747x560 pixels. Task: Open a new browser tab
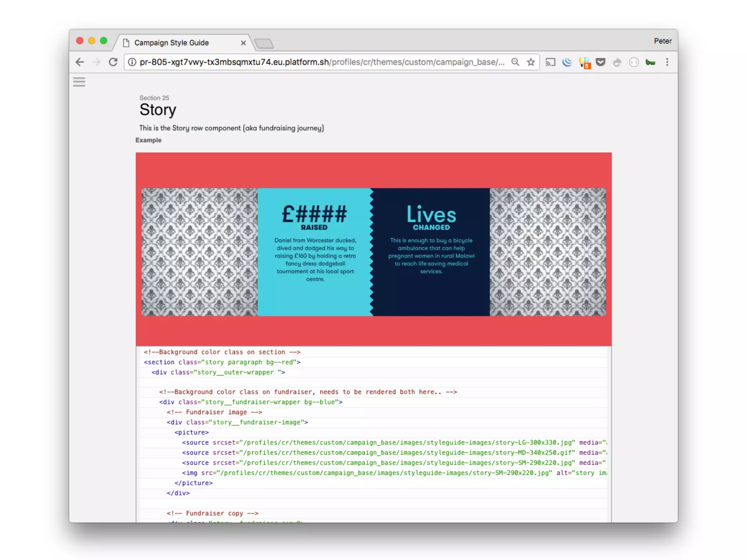(x=264, y=44)
